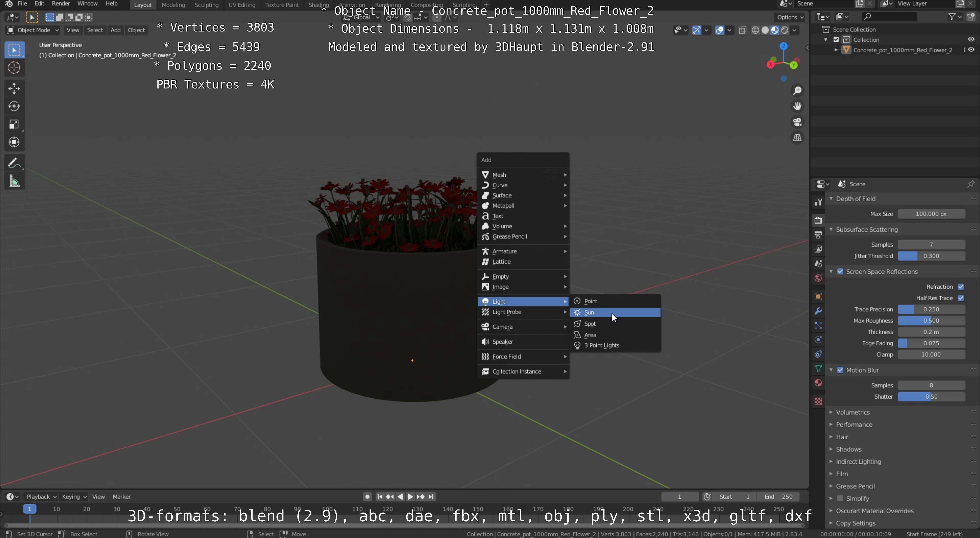Adjust Trace Precision slider
The width and height of the screenshot is (980, 538).
tap(931, 310)
